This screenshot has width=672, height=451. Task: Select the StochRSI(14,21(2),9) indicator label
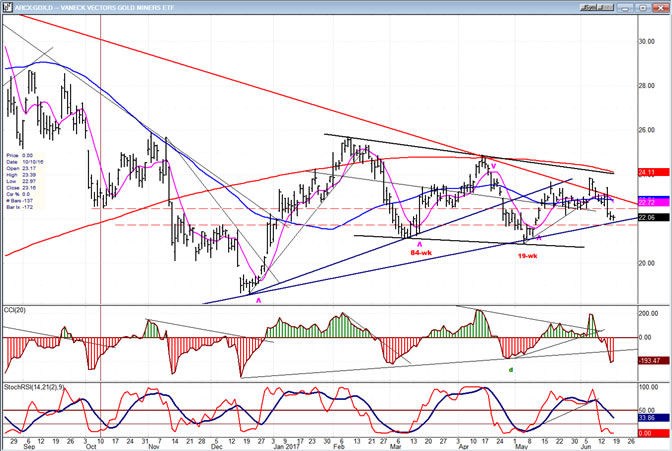[34, 387]
